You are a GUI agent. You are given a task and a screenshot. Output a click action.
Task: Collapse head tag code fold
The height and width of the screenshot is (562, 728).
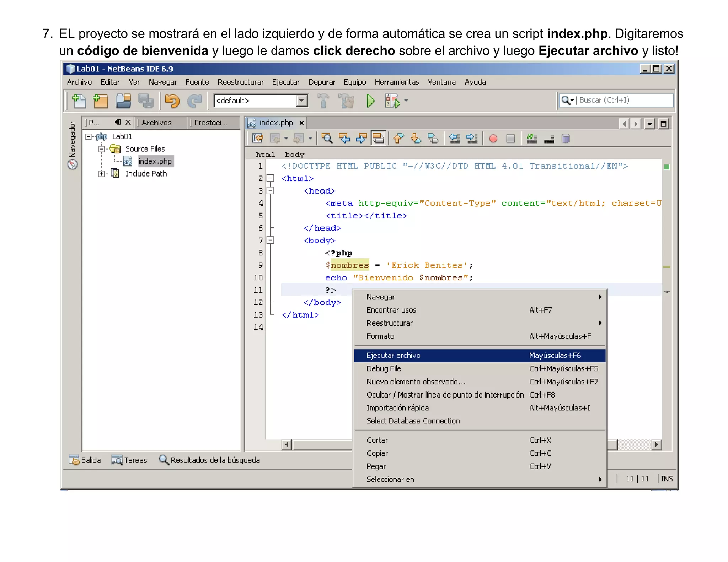[271, 190]
